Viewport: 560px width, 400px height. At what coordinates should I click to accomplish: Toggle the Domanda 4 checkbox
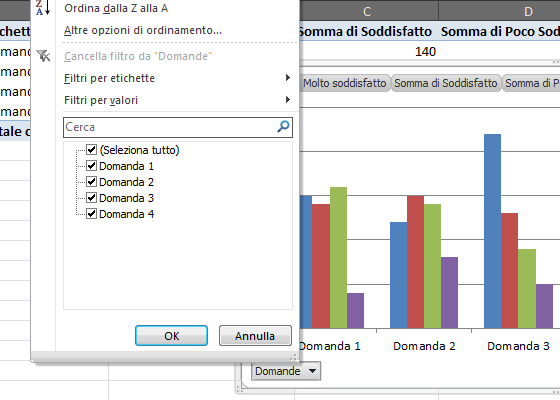tap(92, 214)
